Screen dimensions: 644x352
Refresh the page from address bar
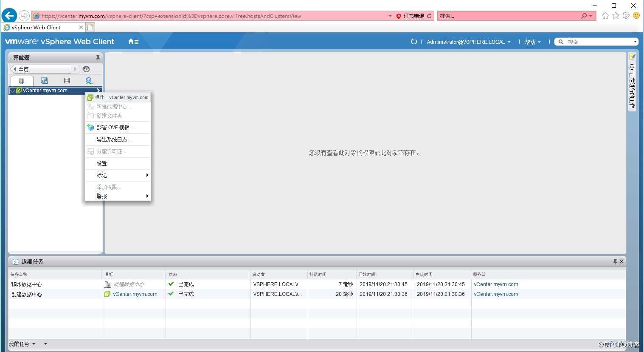(429, 16)
